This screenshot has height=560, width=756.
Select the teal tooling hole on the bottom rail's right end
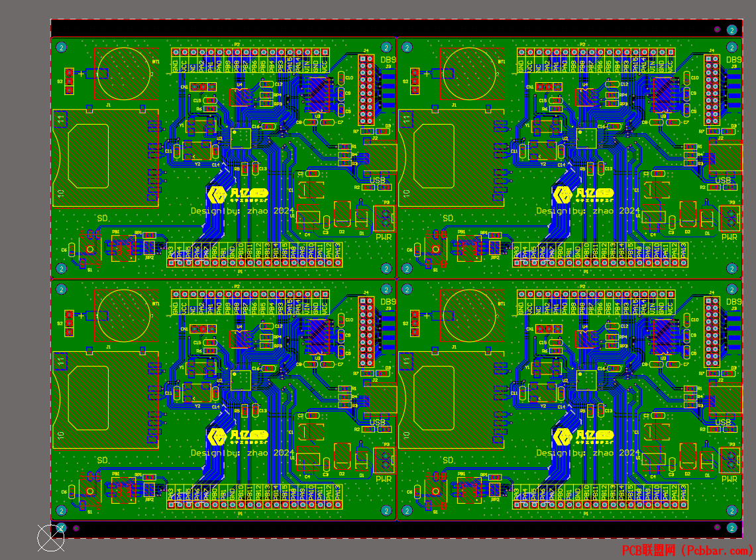coord(732,528)
